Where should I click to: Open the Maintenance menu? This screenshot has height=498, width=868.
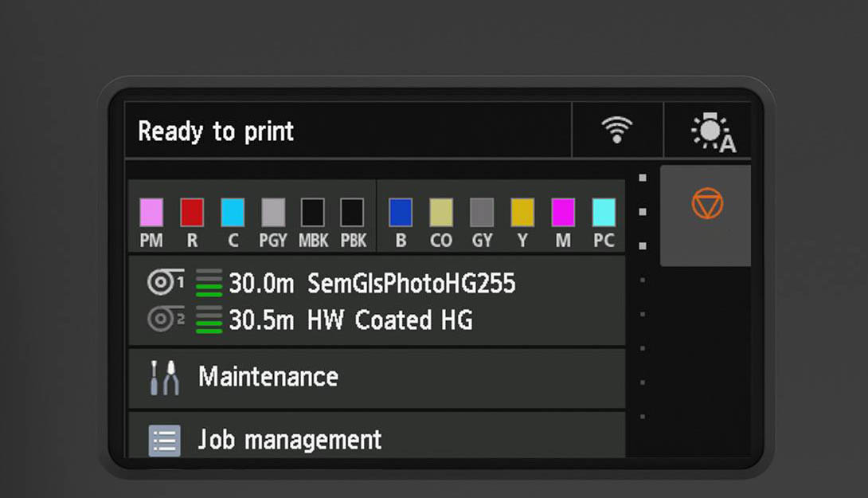point(268,377)
